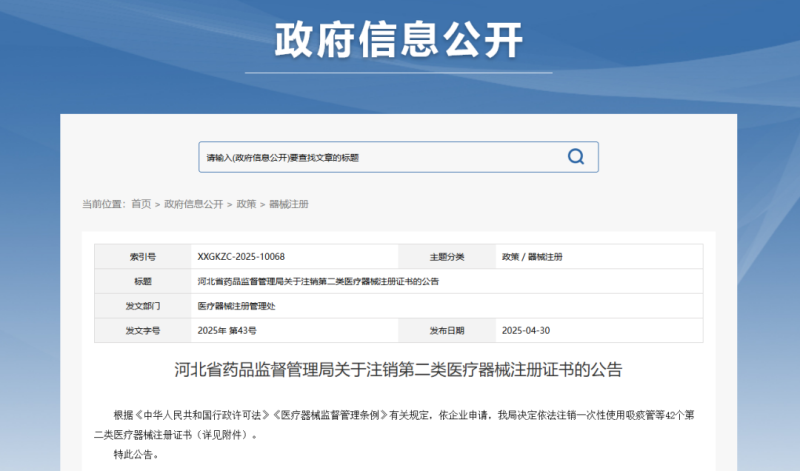The width and height of the screenshot is (800, 471).
Task: Select index number XXGKZC-2025-10068
Action: [x=234, y=257]
